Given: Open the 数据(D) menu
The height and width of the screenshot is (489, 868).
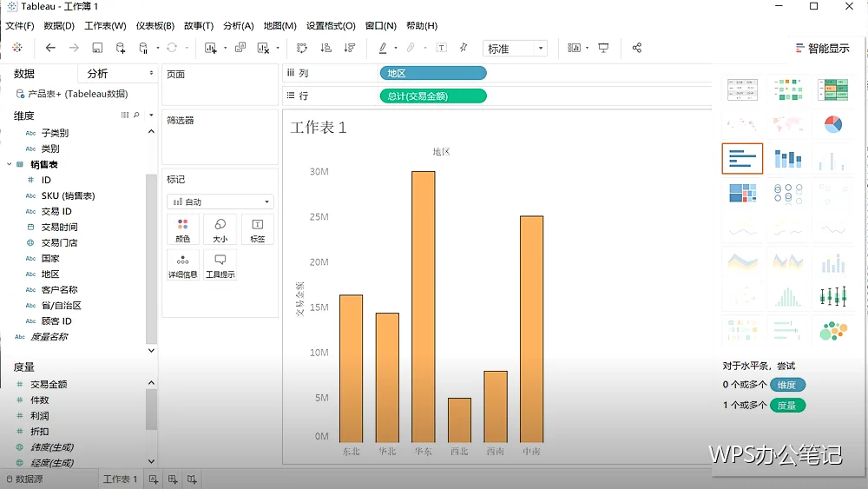Looking at the screenshot, I should pos(59,25).
